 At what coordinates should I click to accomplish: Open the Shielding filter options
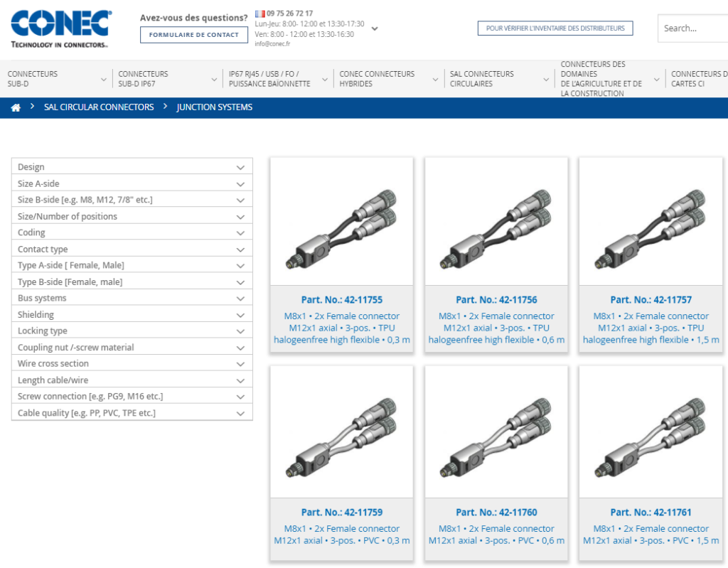pyautogui.click(x=132, y=314)
